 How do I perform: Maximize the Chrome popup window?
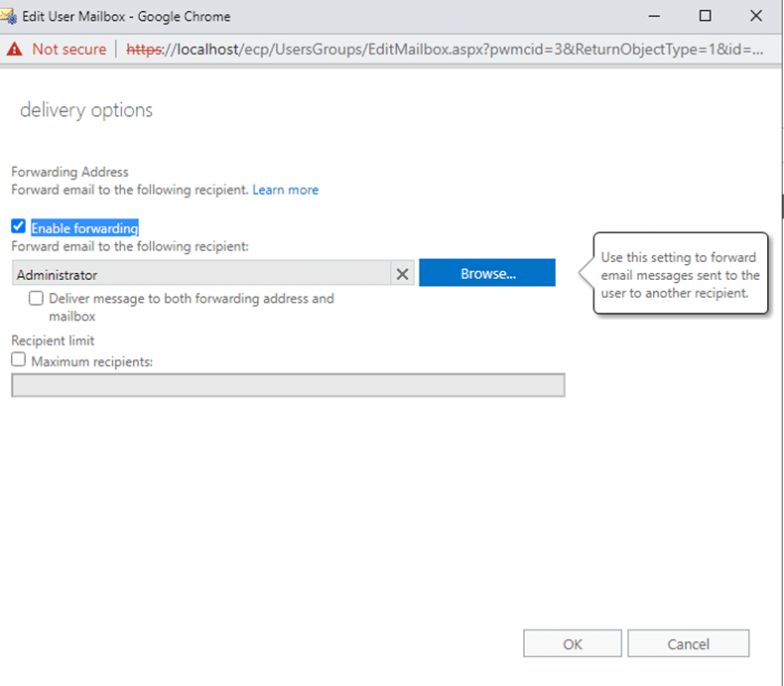(x=705, y=16)
